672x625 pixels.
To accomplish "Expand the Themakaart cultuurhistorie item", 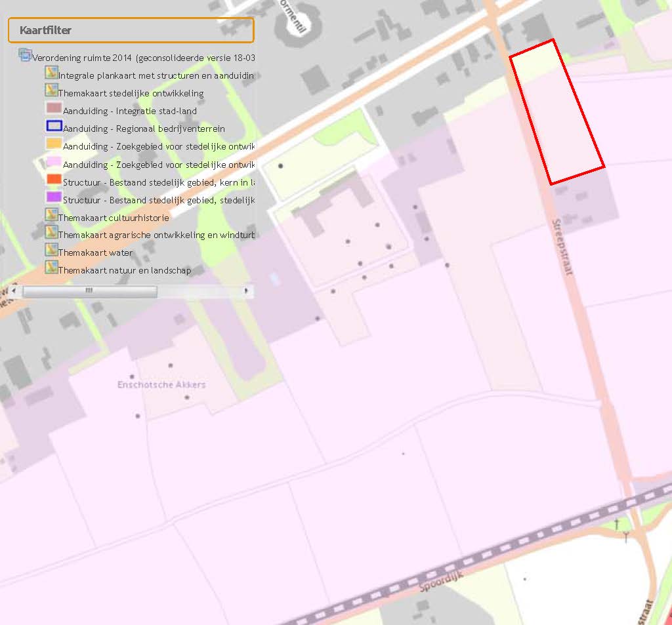I will click(x=114, y=218).
